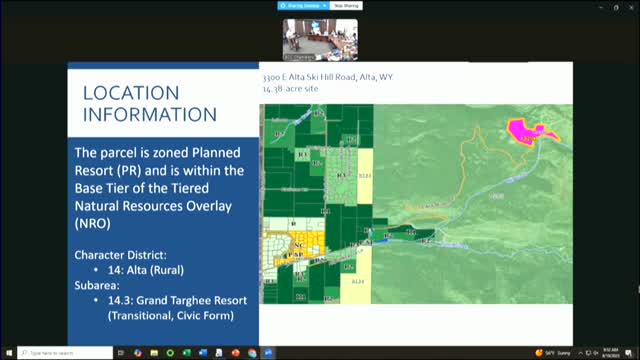Open the display tray icon
The width and height of the screenshot is (640, 360).
(x=588, y=353)
